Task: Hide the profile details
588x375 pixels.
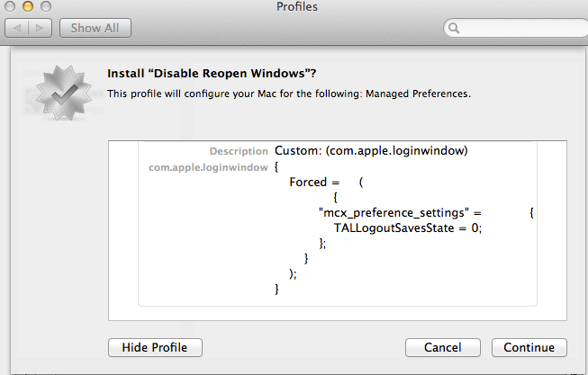Action: coord(155,348)
